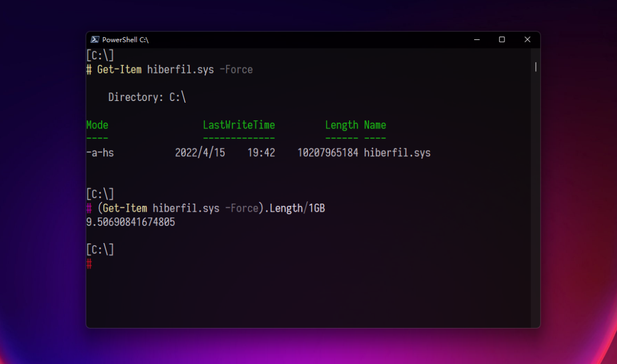The image size is (617, 364).
Task: Minimize the PowerShell window
Action: 476,39
